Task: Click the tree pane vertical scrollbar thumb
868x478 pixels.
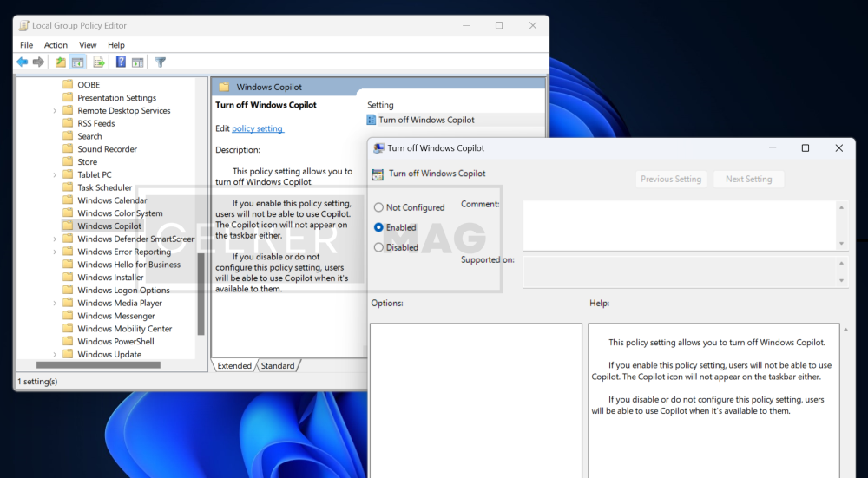Action: (201, 294)
